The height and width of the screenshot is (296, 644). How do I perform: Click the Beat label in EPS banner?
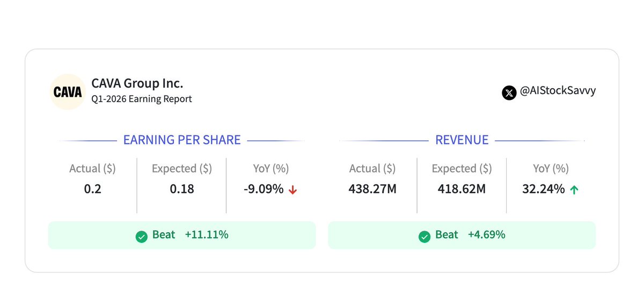click(164, 235)
